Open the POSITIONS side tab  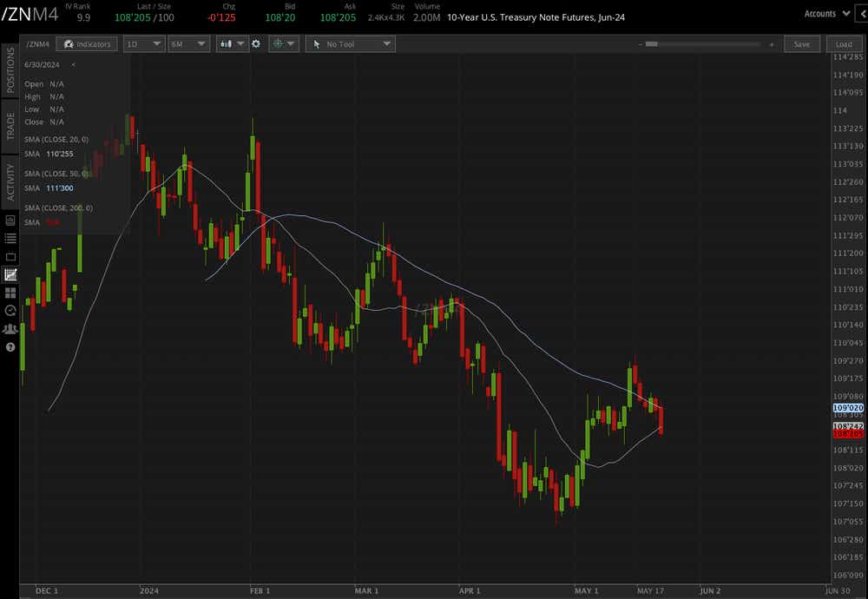pyautogui.click(x=10, y=69)
